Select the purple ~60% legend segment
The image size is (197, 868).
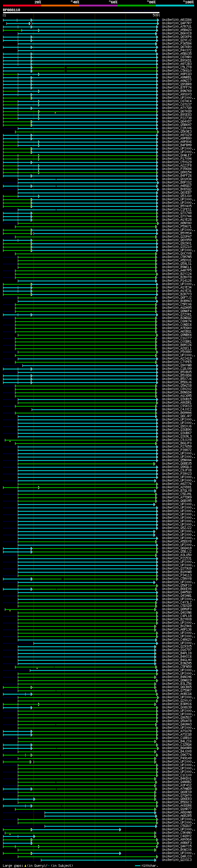point(98,6)
